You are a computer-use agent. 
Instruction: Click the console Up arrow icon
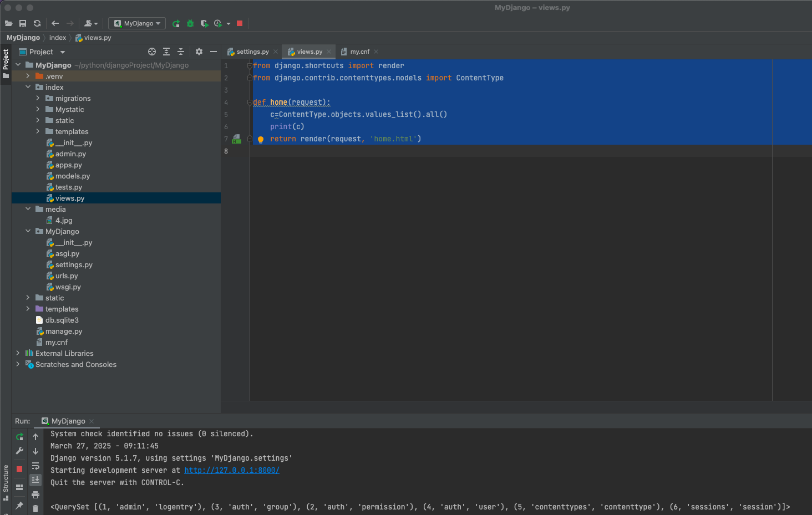(x=35, y=437)
